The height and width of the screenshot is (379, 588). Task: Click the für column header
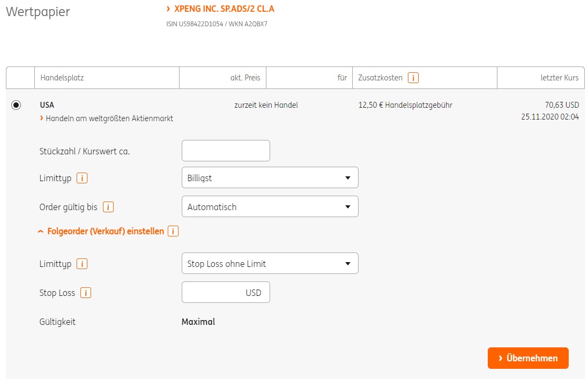click(x=342, y=78)
